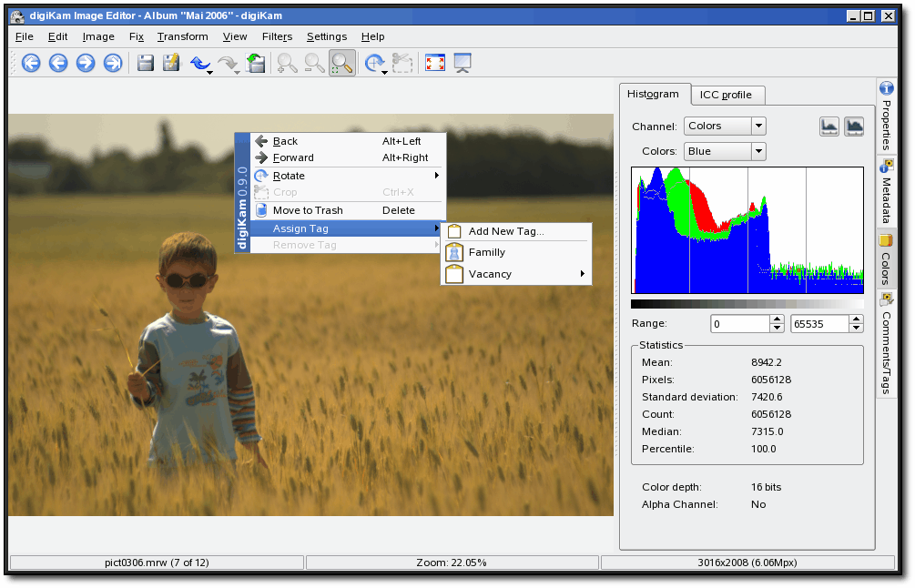Choose Add New Tag... in the submenu
Image resolution: width=915 pixels, height=588 pixels.
pyautogui.click(x=516, y=231)
